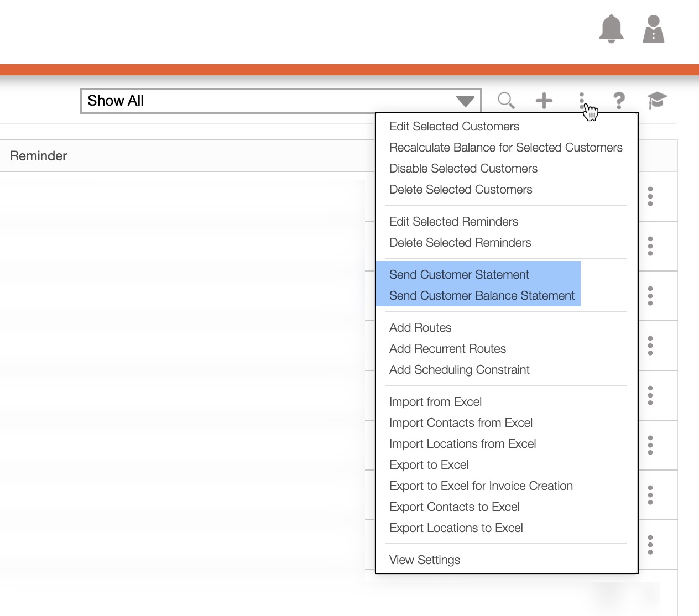Click the question mark help icon
This screenshot has height=616, width=699.
(x=619, y=101)
